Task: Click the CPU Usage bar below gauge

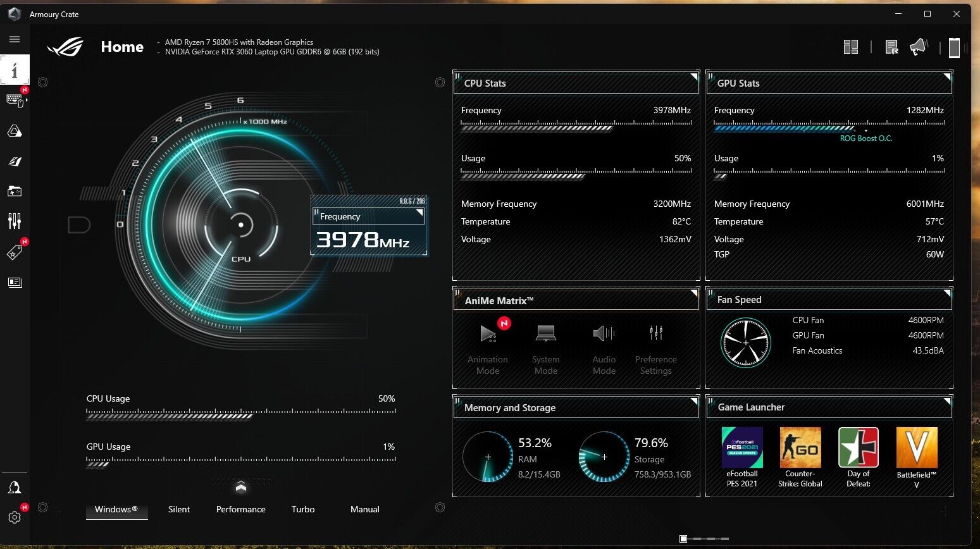Action: point(241,414)
